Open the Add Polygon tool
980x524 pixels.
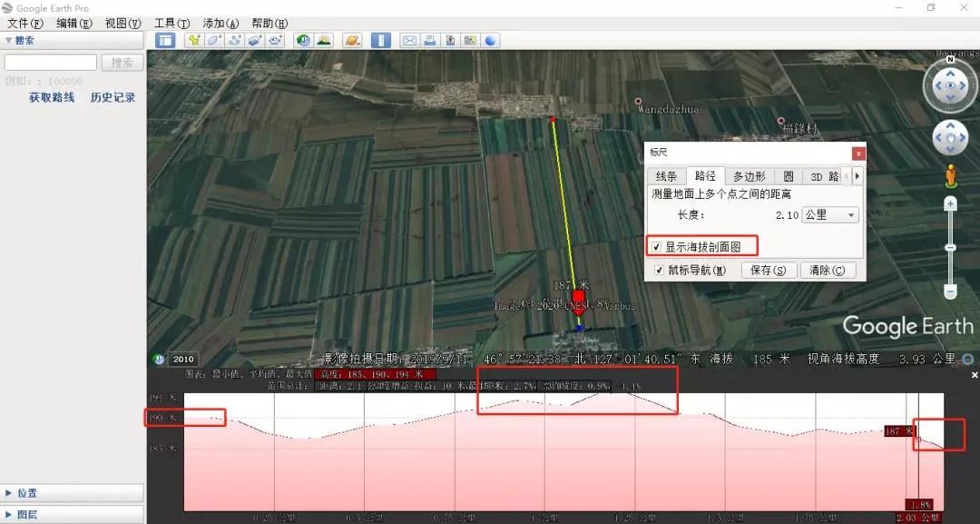(x=214, y=40)
